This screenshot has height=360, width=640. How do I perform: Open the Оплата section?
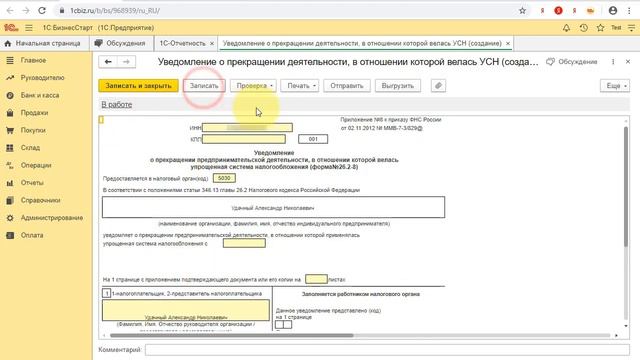(32, 236)
